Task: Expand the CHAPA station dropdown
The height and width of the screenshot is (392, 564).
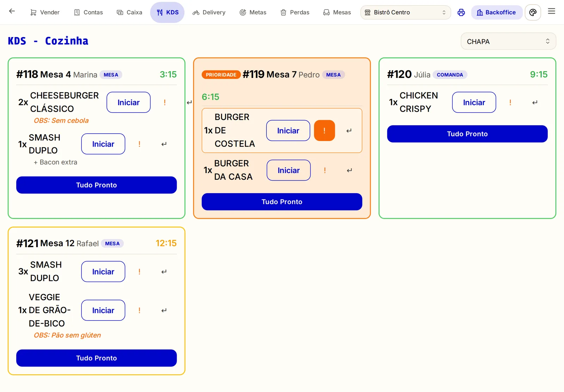Action: (x=508, y=42)
